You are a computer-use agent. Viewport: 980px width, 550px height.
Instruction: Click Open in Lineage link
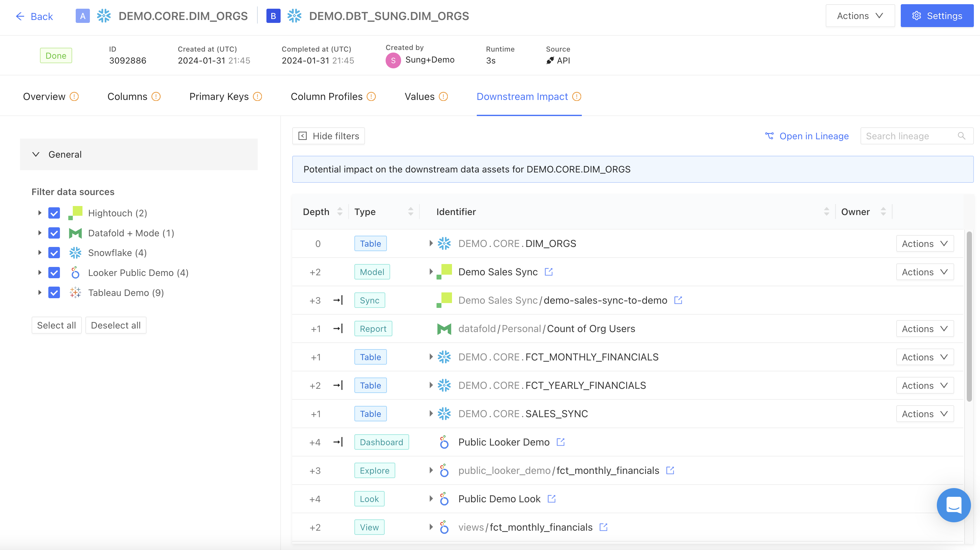[x=807, y=136]
